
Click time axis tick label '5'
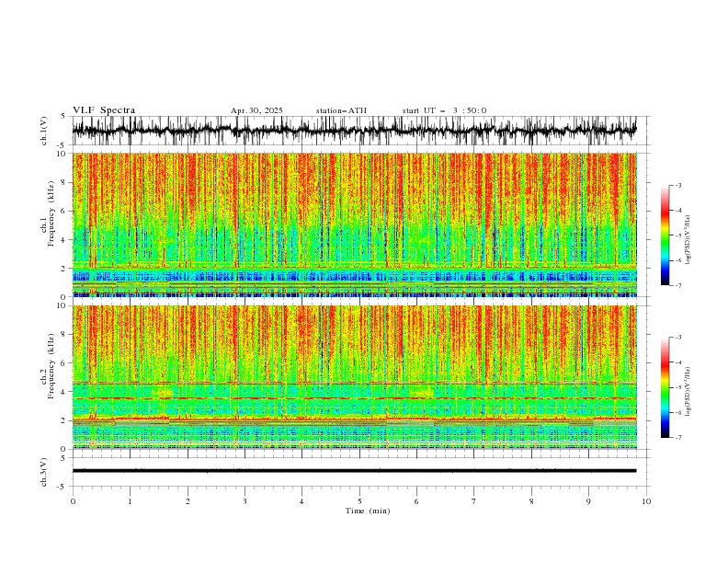click(x=359, y=501)
